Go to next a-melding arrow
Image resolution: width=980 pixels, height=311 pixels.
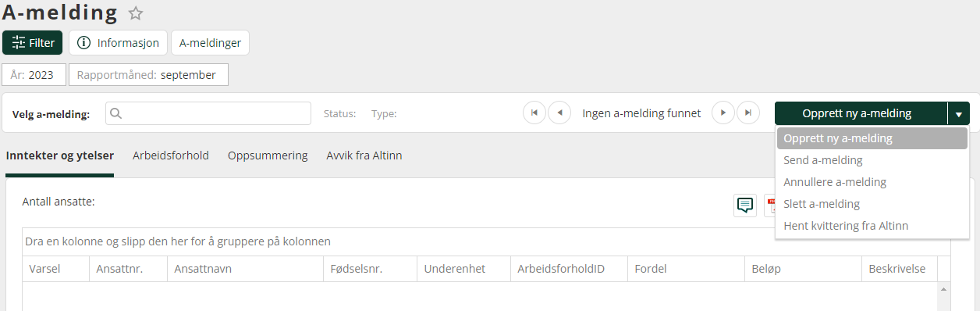click(x=723, y=113)
